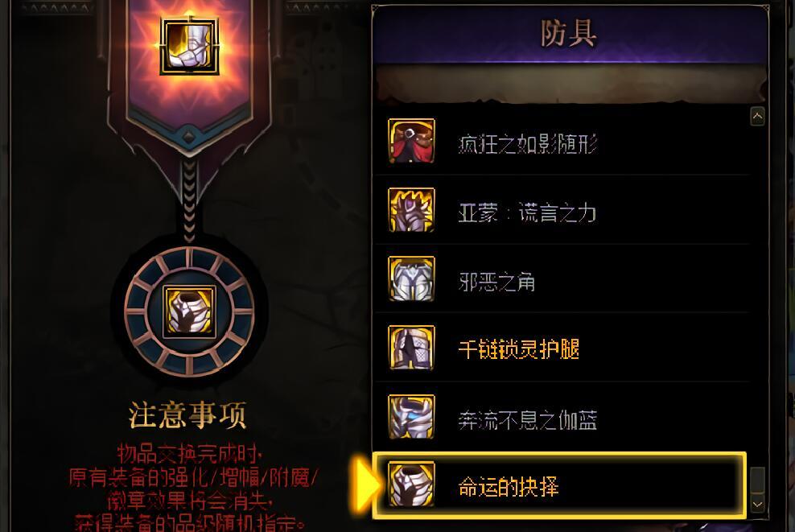Click the 注意事项 heading
The height and width of the screenshot is (532, 795).
(x=187, y=414)
